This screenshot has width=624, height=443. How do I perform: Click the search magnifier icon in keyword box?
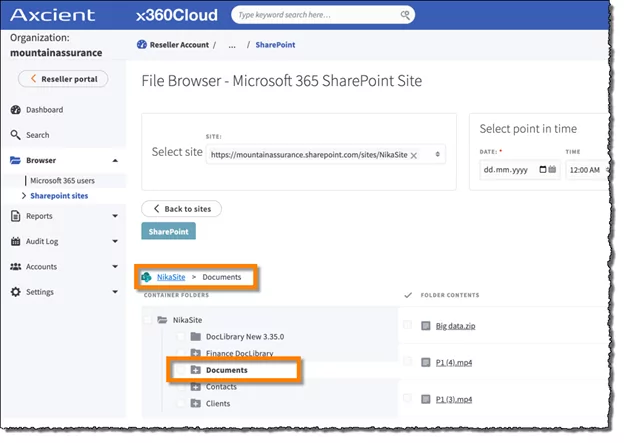click(x=405, y=15)
